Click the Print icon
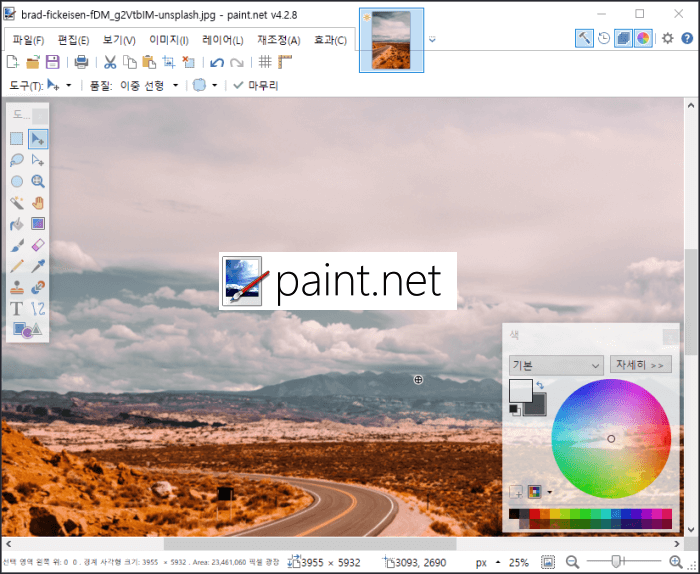This screenshot has height=574, width=700. tap(81, 62)
